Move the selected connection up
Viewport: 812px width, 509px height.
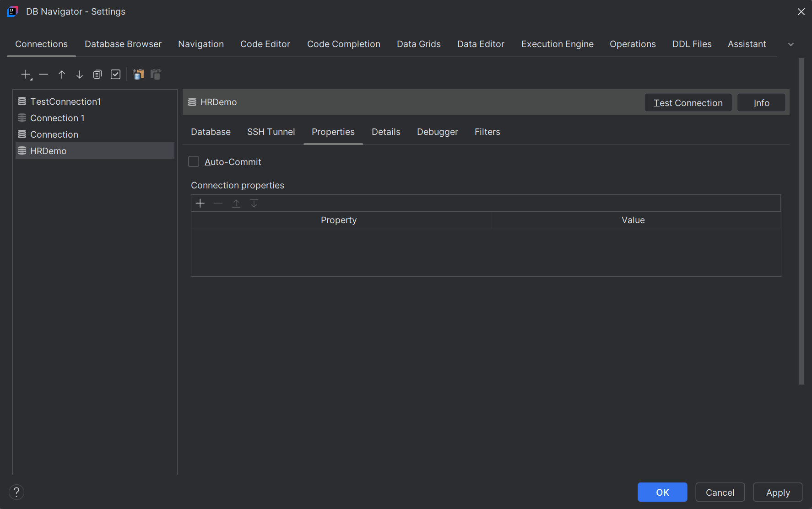pos(61,74)
